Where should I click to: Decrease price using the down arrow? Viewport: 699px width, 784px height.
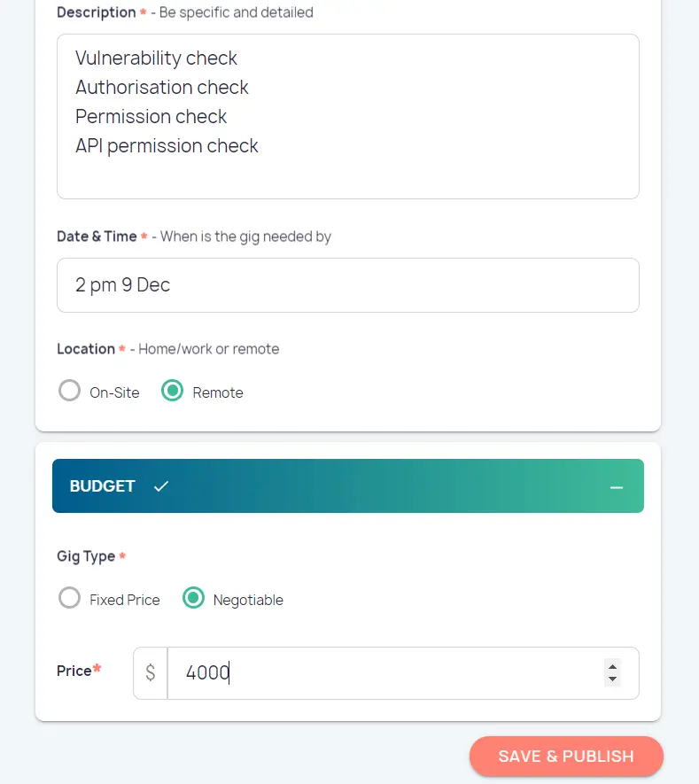(x=612, y=680)
